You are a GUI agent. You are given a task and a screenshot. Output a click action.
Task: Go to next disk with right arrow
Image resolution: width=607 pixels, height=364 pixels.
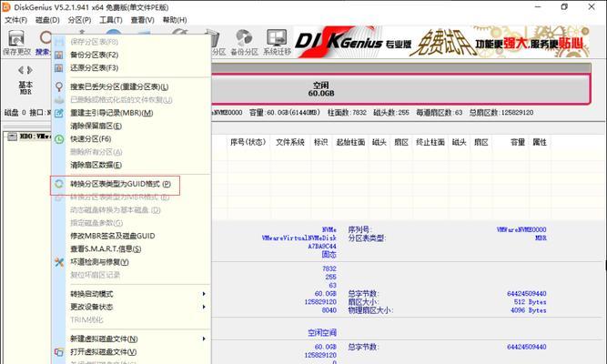point(30,70)
